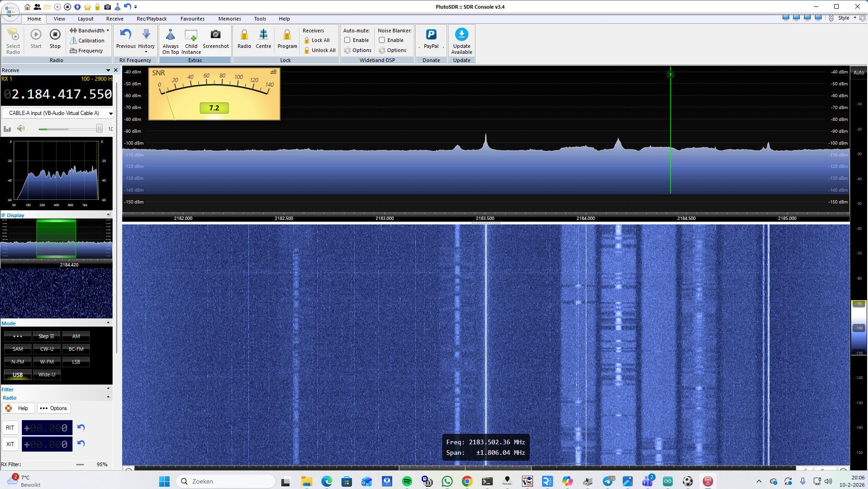The width and height of the screenshot is (868, 489).
Task: Reset RIT offset with undo arrow
Action: (x=81, y=427)
